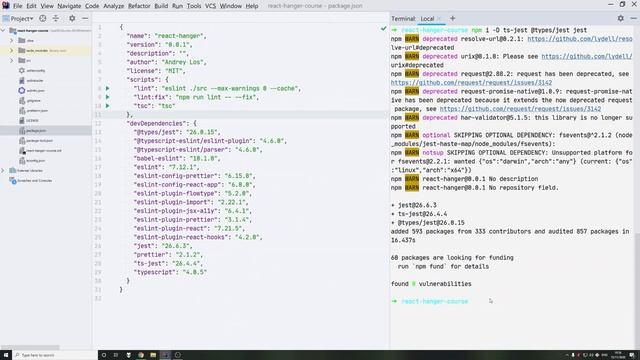
Task: Open the request issues link after 'package, see'
Action: 520,109
